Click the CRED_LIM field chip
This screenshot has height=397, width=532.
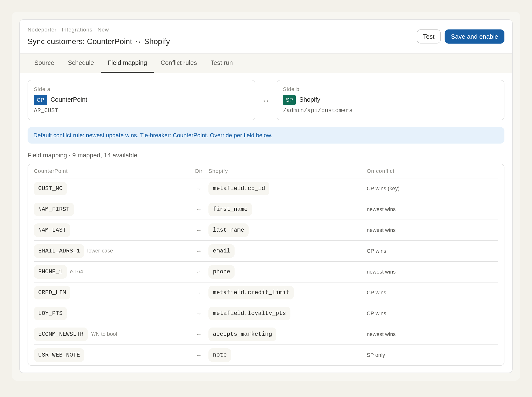[x=52, y=292]
